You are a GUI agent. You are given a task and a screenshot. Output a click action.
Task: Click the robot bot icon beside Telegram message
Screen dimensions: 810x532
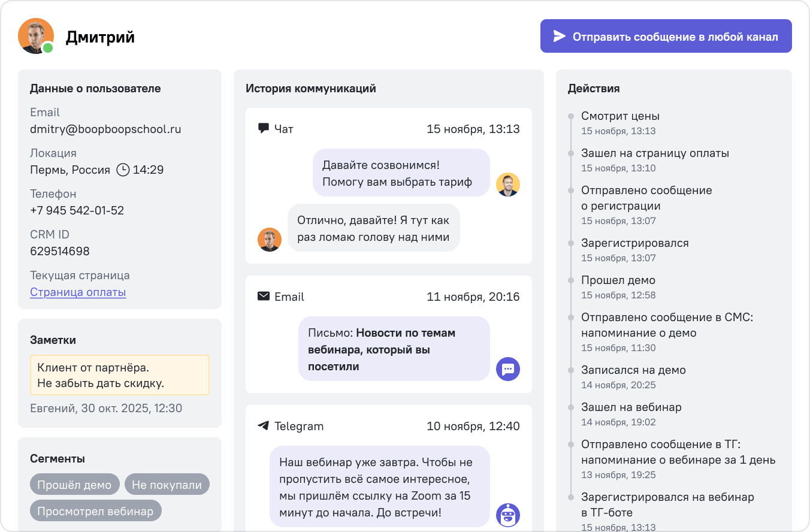[508, 515]
